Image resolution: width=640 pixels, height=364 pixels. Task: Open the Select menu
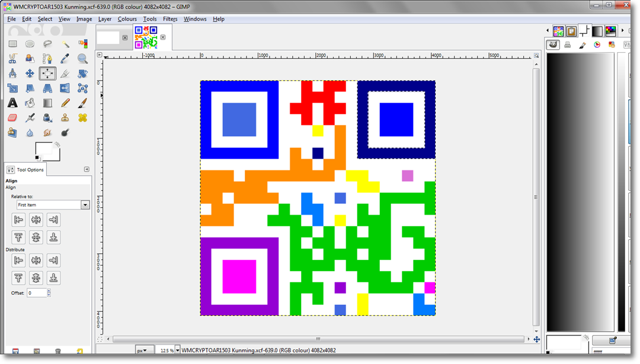click(x=45, y=19)
